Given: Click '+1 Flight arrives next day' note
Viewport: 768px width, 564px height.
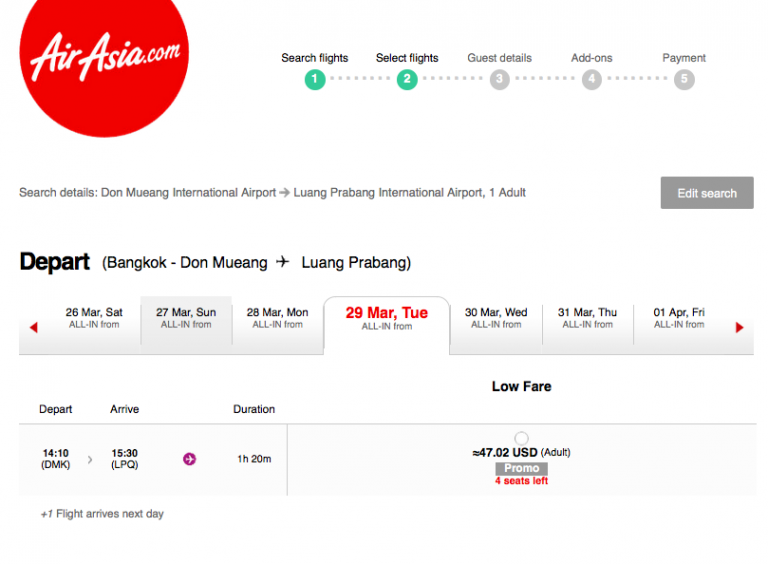Looking at the screenshot, I should [x=102, y=514].
